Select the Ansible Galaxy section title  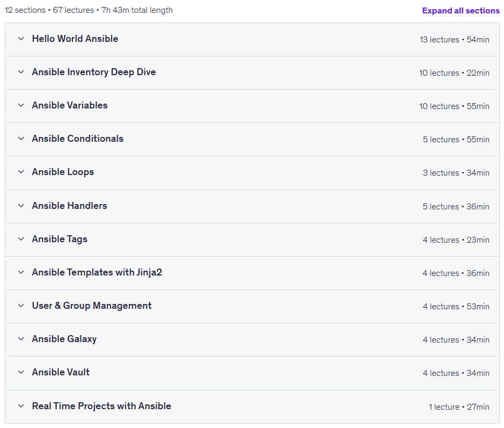64,339
